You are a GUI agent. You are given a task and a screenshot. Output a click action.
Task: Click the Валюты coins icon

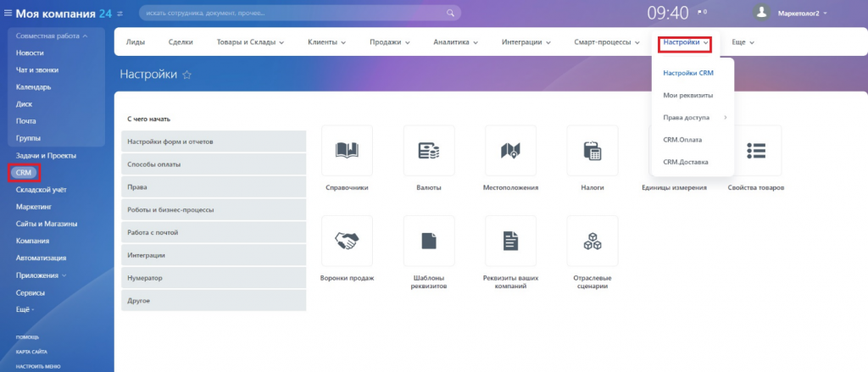coord(429,151)
